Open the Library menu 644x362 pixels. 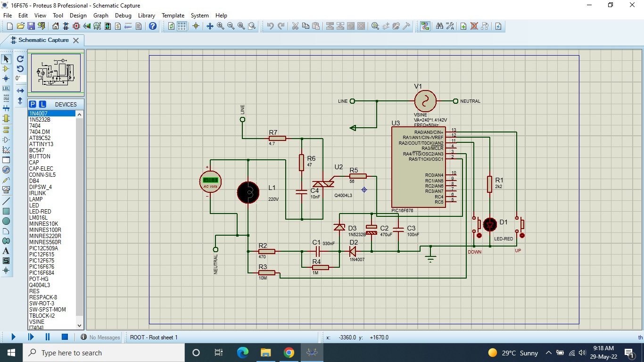(147, 16)
